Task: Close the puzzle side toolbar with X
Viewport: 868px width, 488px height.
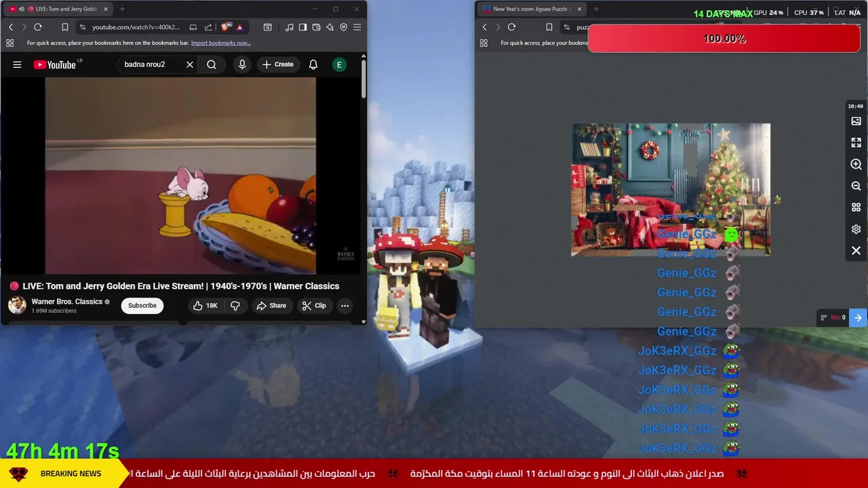Action: tap(856, 251)
